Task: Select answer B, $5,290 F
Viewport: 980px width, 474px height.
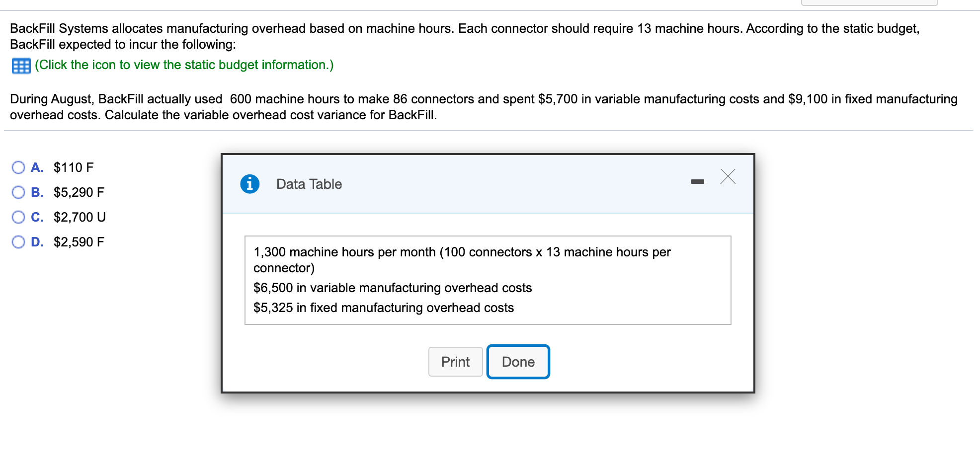Action: [18, 192]
